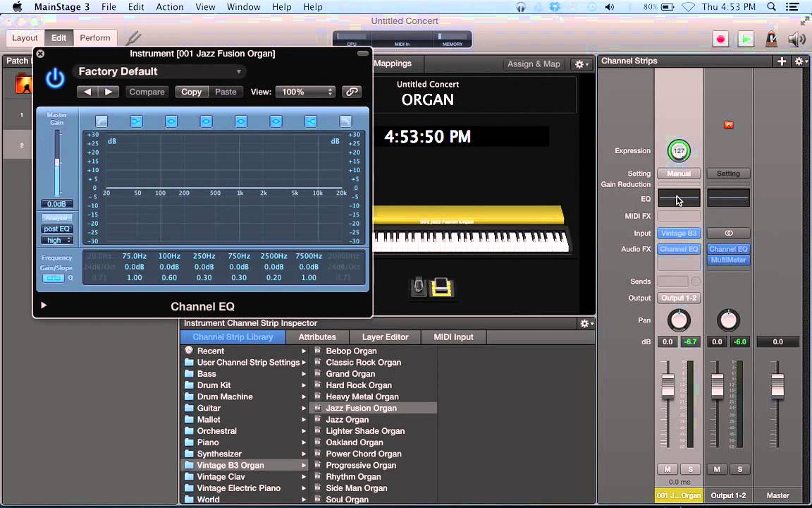Click the Output 1-2 output slot
The image size is (812, 508).
(679, 298)
